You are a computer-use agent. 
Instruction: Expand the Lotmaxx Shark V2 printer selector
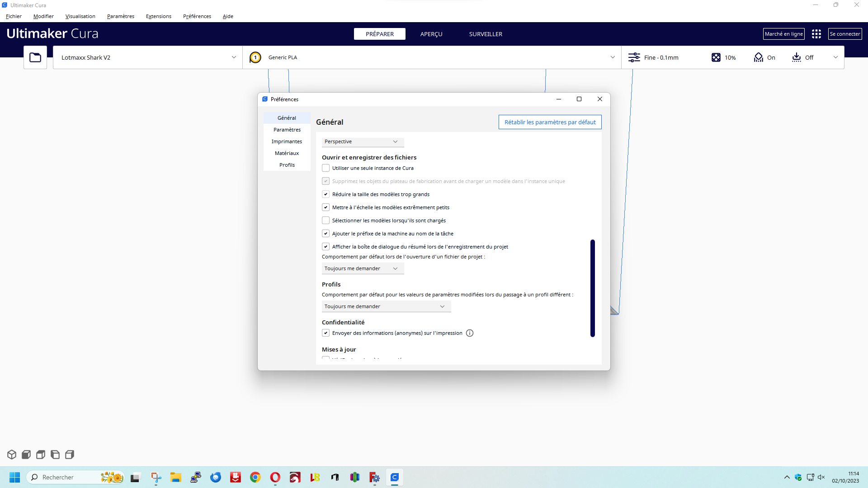click(147, 57)
